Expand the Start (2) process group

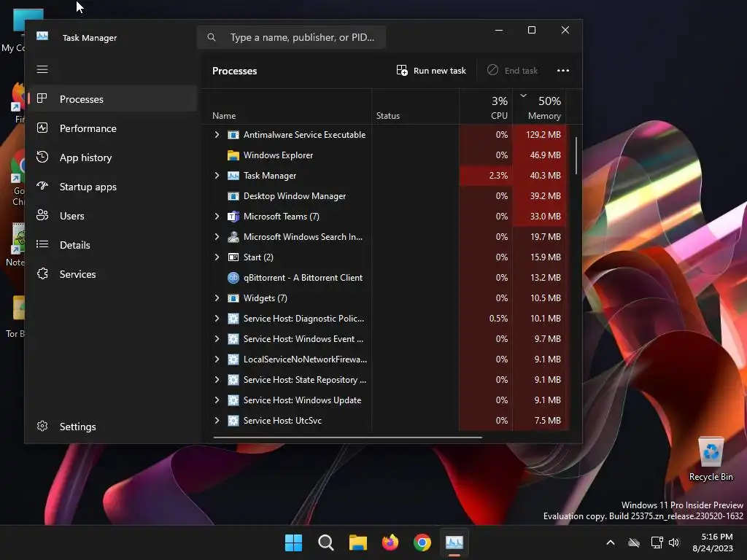[x=217, y=257]
